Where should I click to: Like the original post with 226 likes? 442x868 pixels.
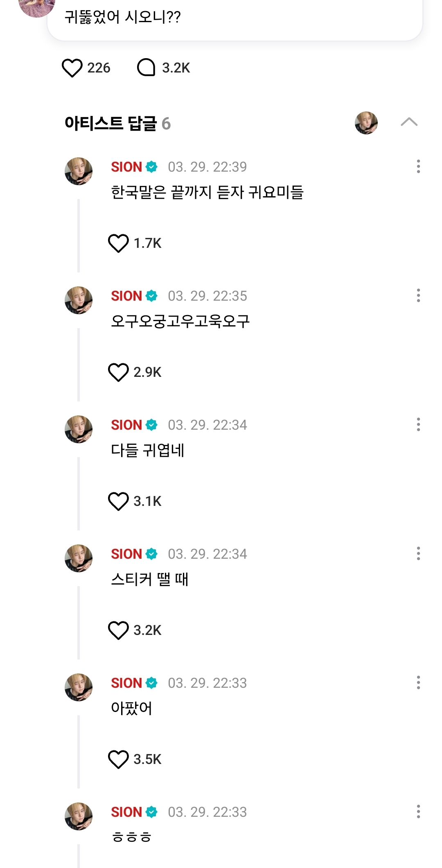[x=72, y=68]
